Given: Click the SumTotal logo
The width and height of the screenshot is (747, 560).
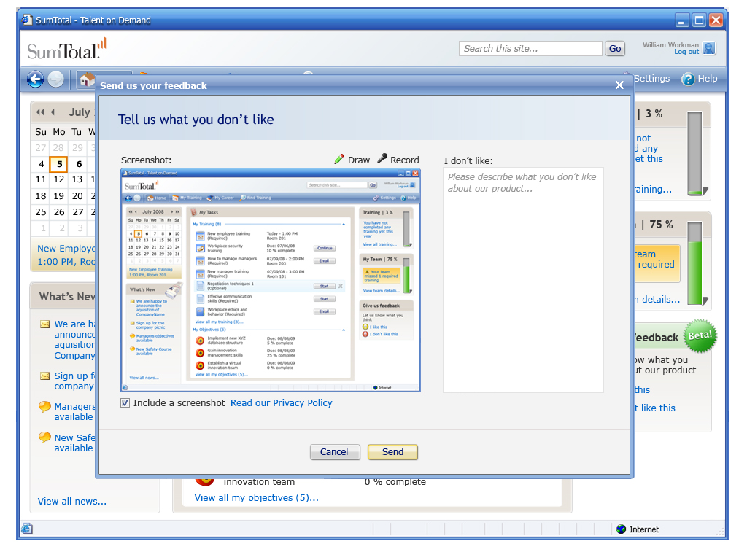Looking at the screenshot, I should click(66, 50).
